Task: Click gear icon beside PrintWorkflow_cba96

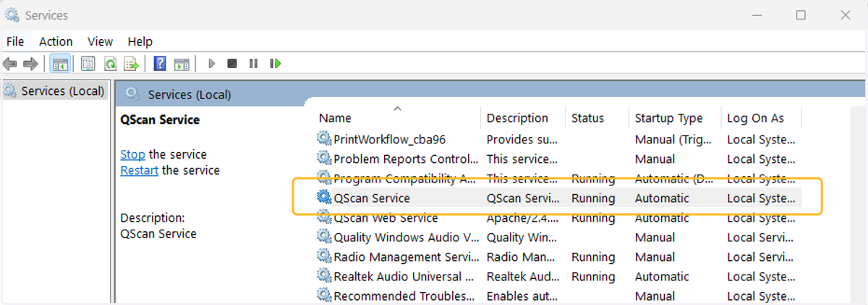Action: click(x=324, y=139)
